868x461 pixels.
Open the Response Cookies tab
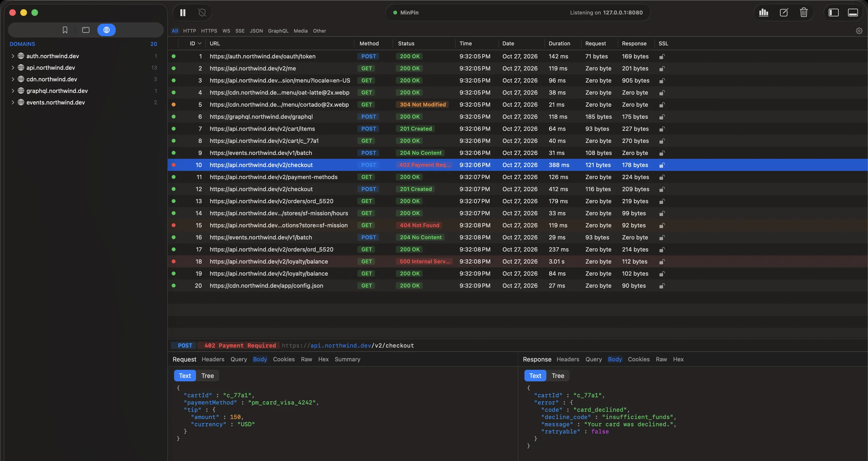(x=639, y=359)
